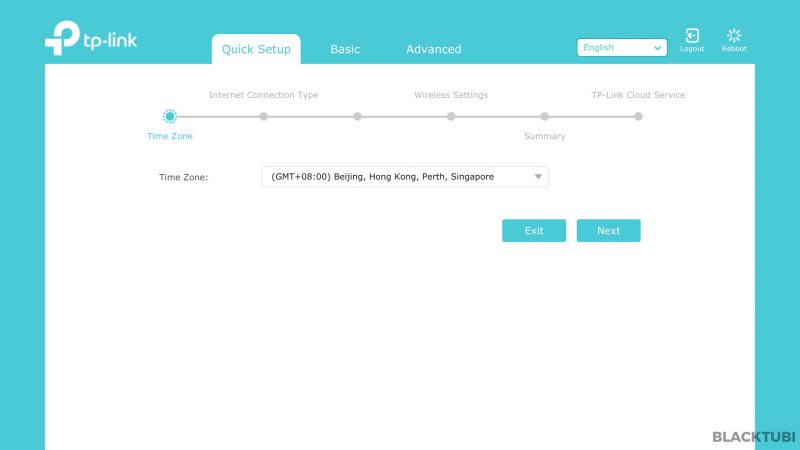Select the Internet Connection Type step dot
The image size is (800, 450).
[263, 116]
